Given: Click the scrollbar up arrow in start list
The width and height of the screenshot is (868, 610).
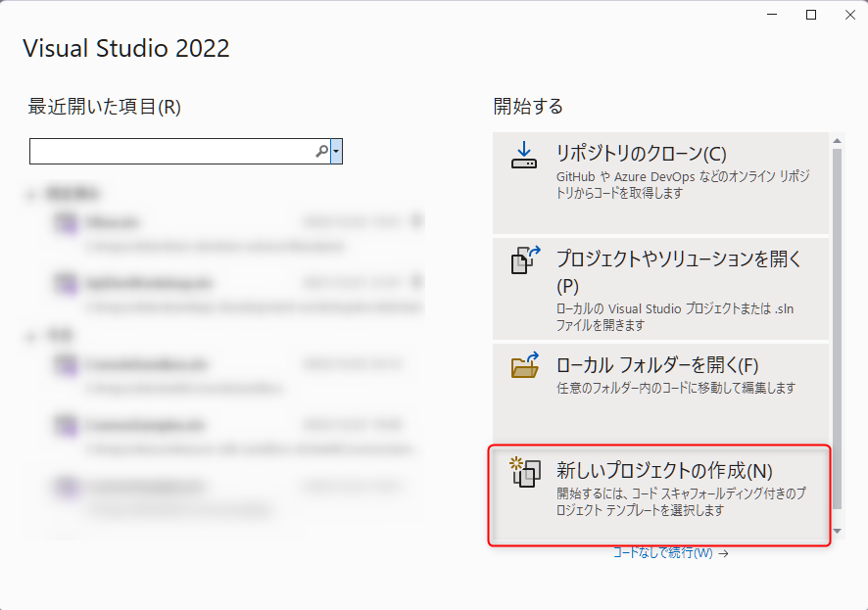Looking at the screenshot, I should pyautogui.click(x=837, y=141).
